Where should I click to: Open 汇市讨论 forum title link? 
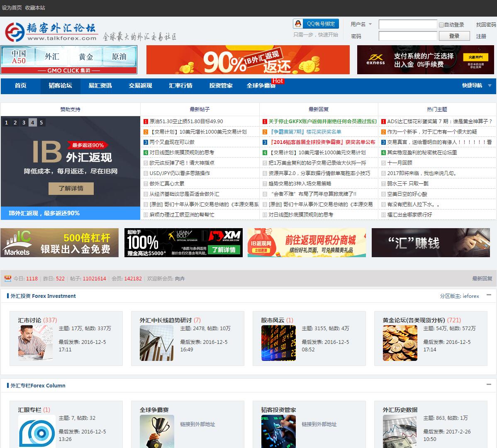click(29, 320)
